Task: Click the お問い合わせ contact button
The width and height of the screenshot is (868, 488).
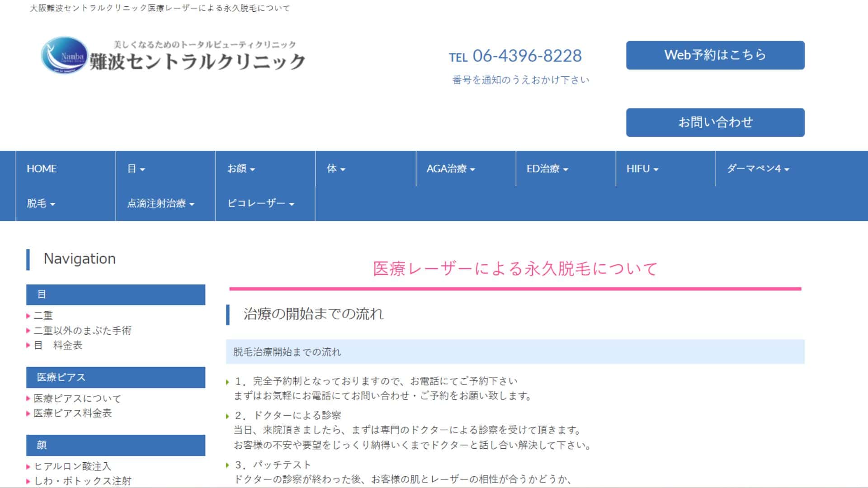Action: click(715, 122)
